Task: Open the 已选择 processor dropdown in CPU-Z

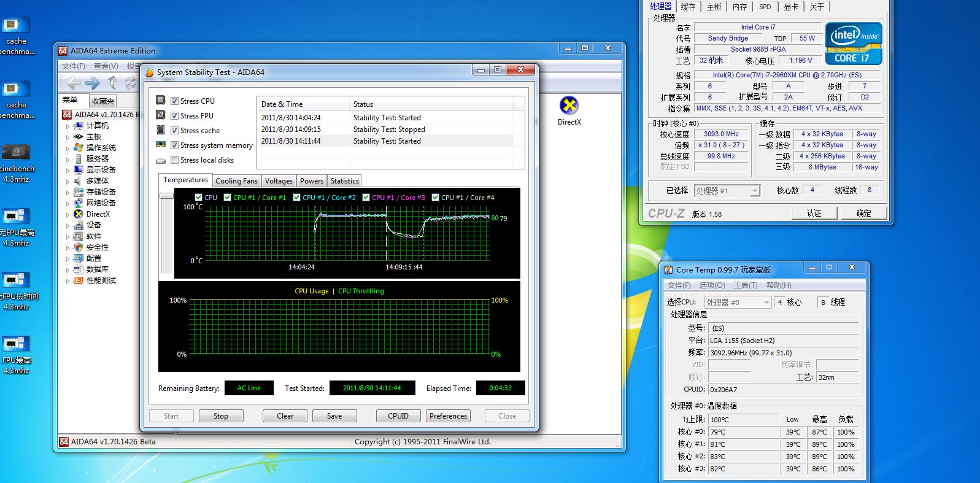Action: point(754,191)
